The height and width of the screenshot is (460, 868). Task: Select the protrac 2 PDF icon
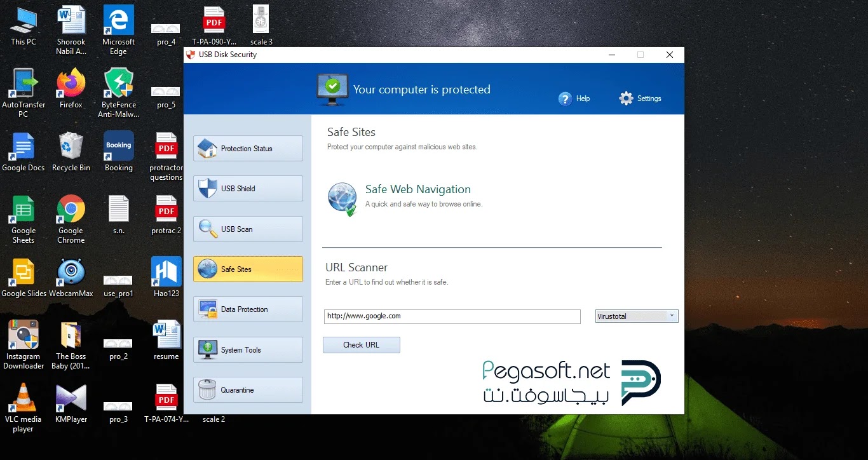166,215
